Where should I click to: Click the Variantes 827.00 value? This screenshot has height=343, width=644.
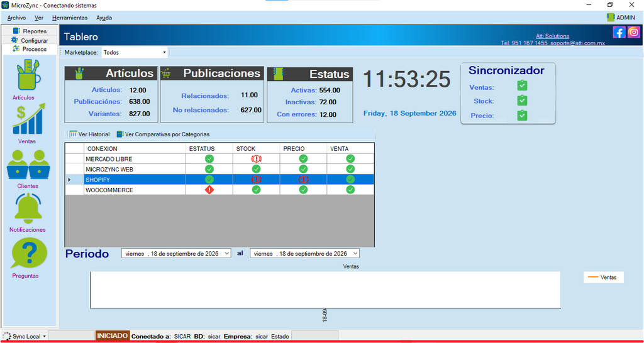pyautogui.click(x=139, y=114)
